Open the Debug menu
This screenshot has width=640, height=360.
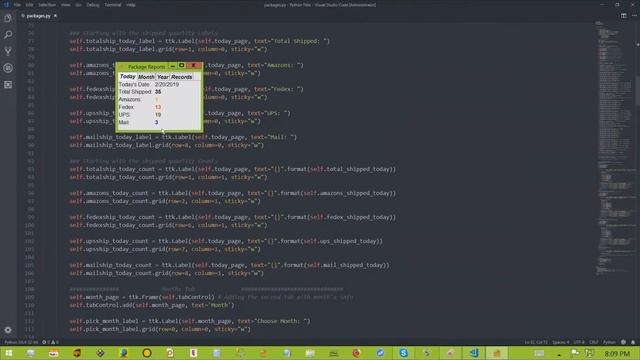(93, 5)
